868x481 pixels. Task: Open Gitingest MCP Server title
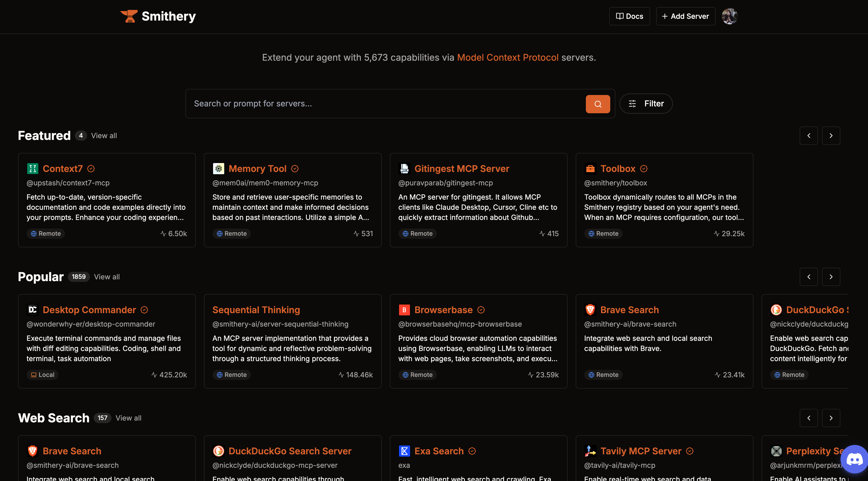462,169
